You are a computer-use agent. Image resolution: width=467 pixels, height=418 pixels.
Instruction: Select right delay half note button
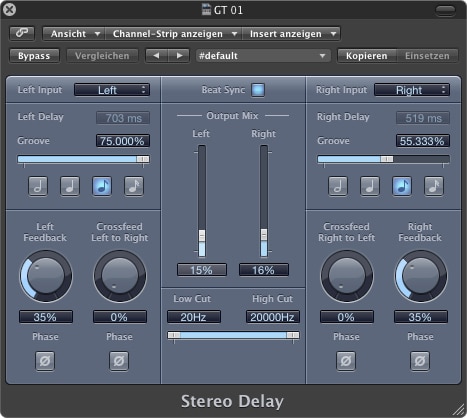click(338, 186)
